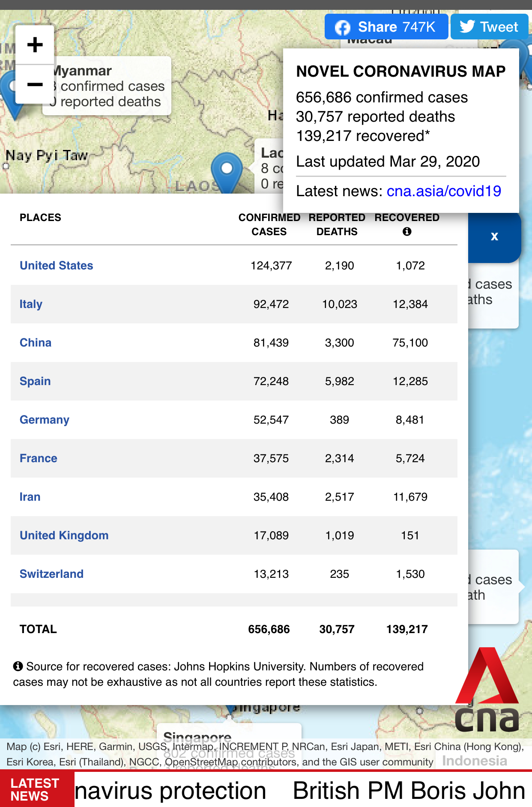The height and width of the screenshot is (807, 532).
Task: Open the Latest News ticker label
Action: click(36, 789)
